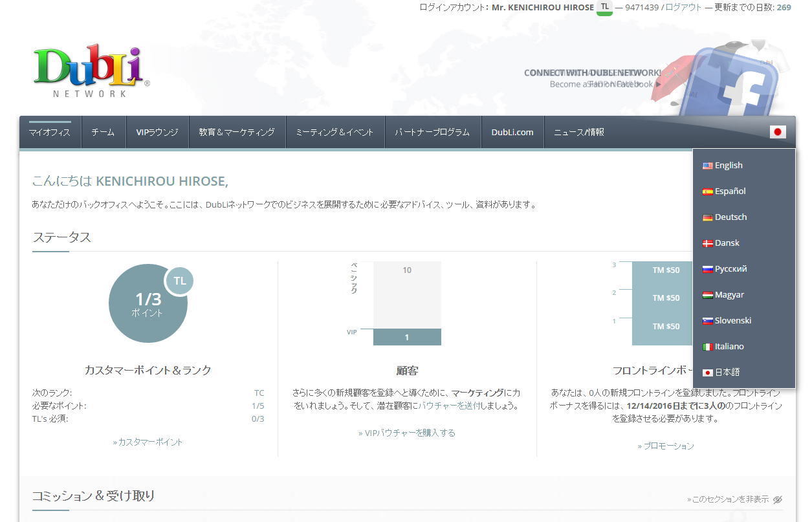The width and height of the screenshot is (812, 522).
Task: Click the 次のランク: row label
Action: [x=52, y=393]
